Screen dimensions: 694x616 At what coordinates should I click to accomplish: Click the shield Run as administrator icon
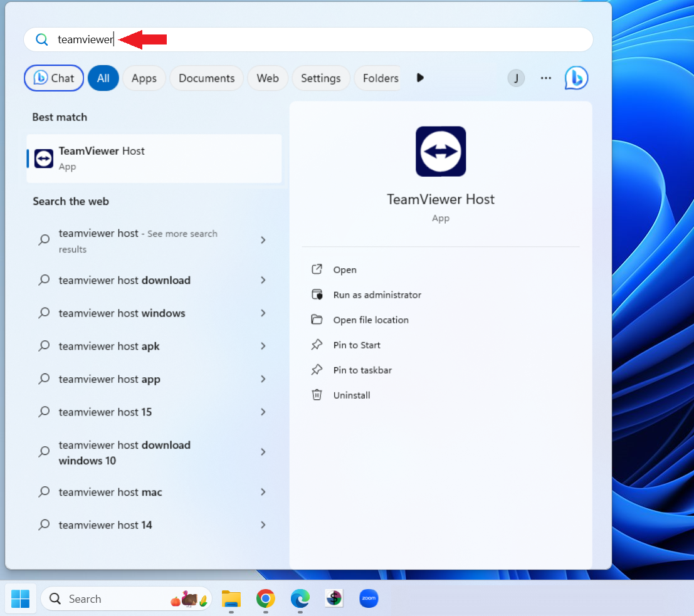[x=317, y=295]
